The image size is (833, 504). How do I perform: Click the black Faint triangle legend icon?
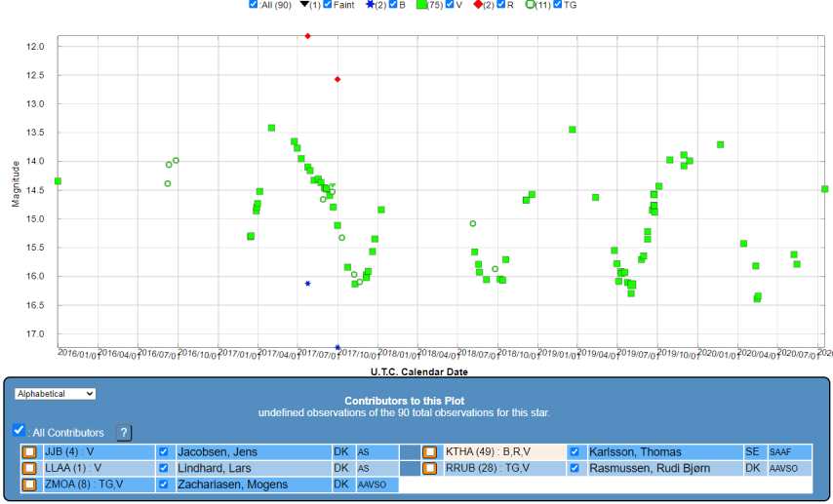point(303,5)
